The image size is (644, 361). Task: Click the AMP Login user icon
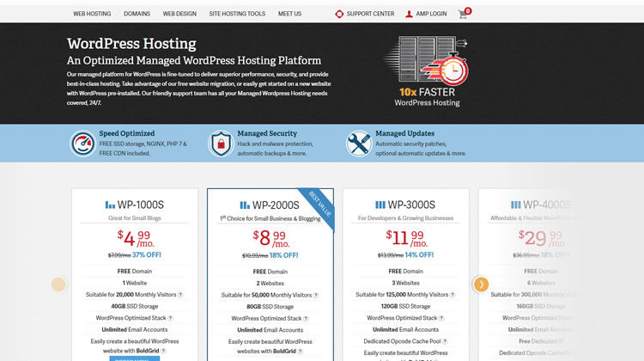[x=409, y=14]
